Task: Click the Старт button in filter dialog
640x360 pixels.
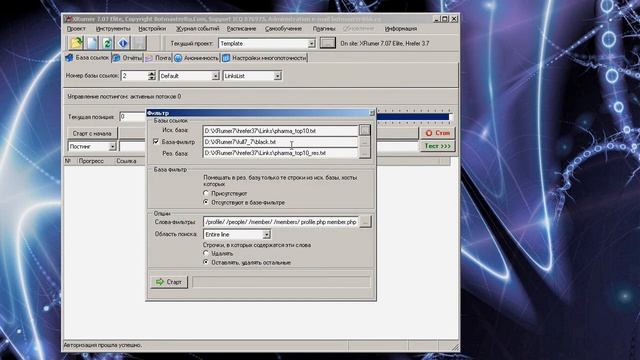Action: (169, 282)
